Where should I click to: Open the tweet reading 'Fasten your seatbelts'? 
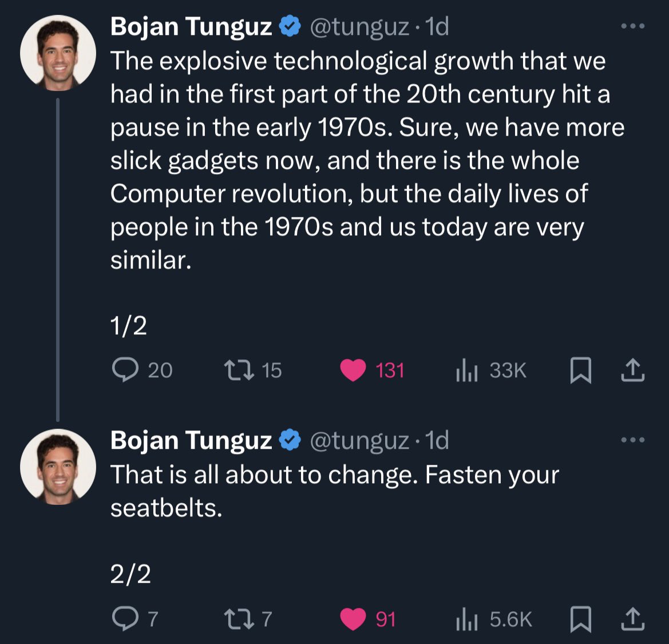334,491
